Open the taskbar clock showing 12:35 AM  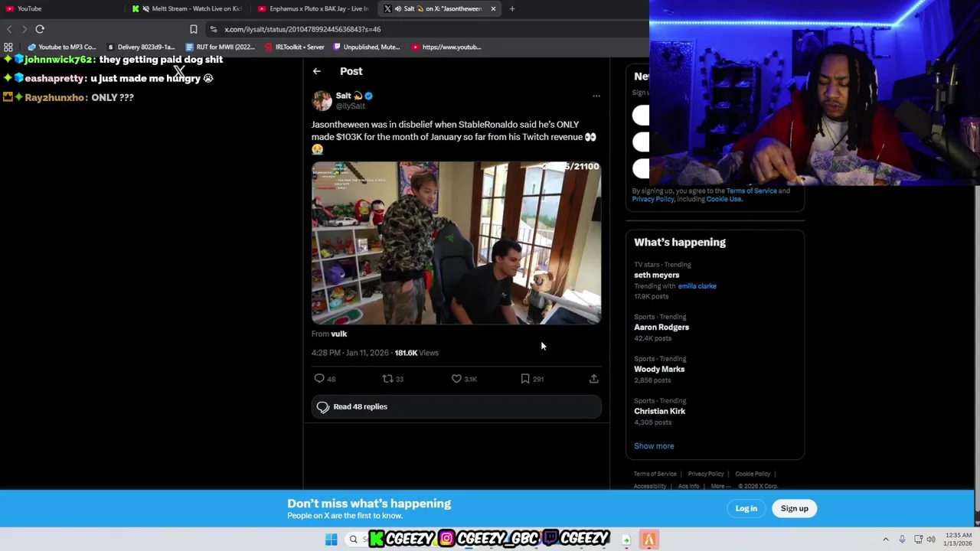pyautogui.click(x=958, y=540)
